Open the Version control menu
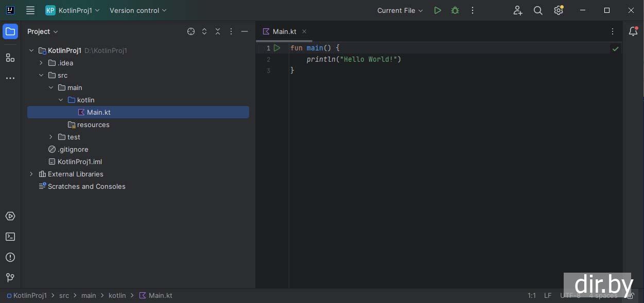Screen dimensions: 644x303 [138, 10]
